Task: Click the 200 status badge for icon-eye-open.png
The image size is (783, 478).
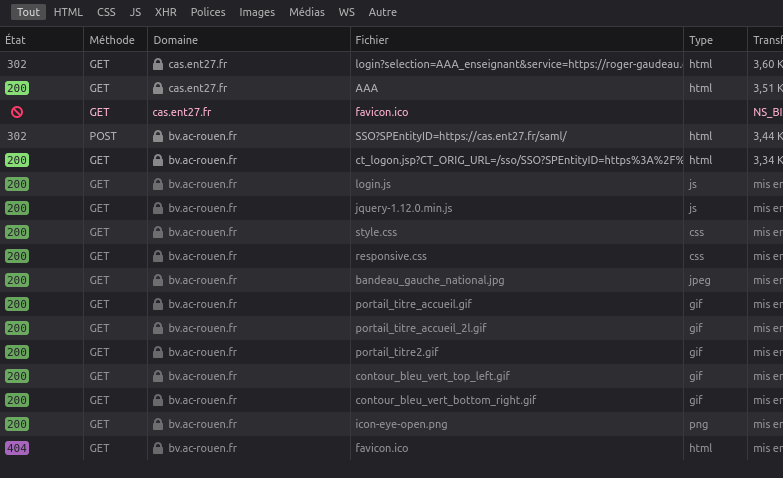Action: tap(17, 424)
